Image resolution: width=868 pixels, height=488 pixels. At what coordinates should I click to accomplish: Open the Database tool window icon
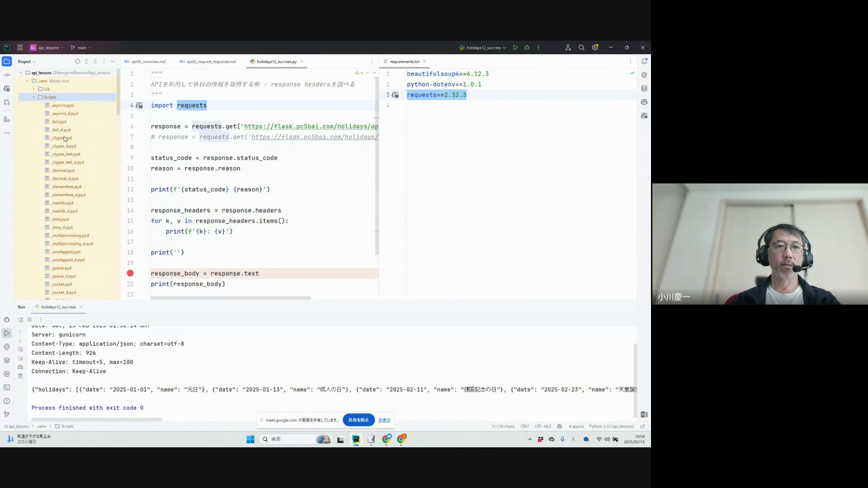tap(644, 89)
